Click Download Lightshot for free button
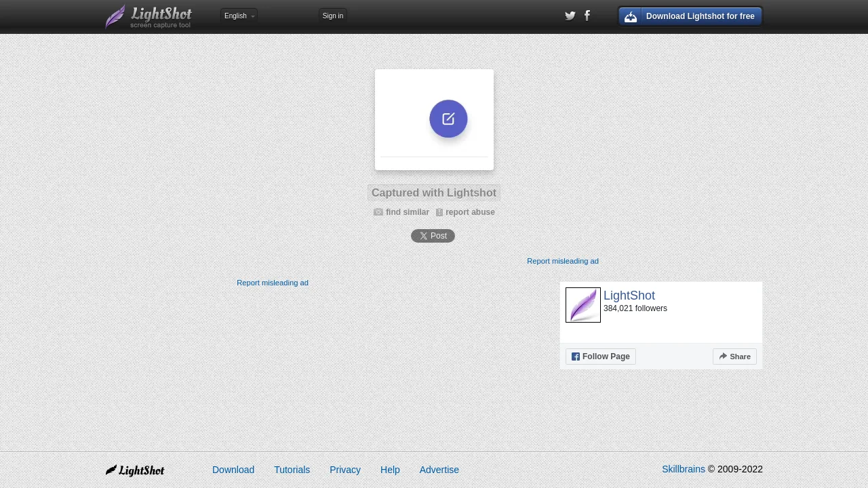This screenshot has height=488, width=868. [x=690, y=16]
